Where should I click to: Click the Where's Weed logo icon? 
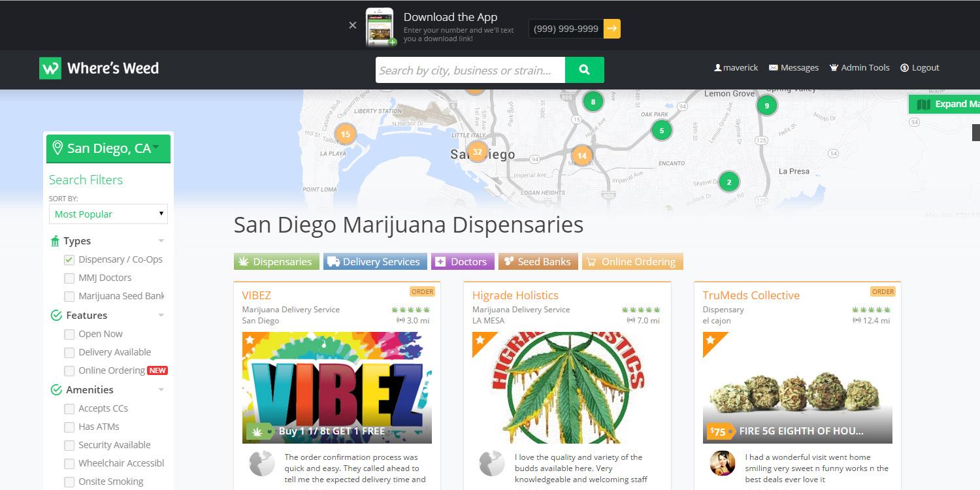[50, 68]
